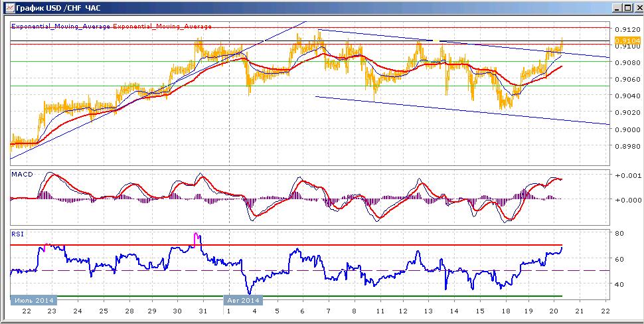Click date axis label 13
644x324 pixels.
(x=429, y=311)
